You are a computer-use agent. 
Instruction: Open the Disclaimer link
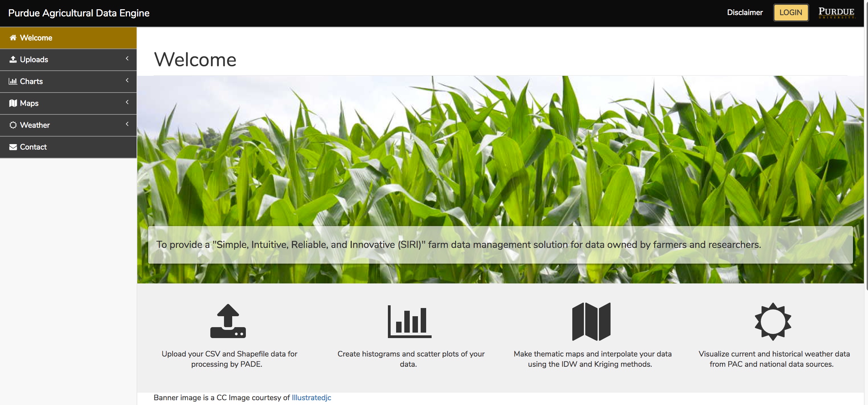745,13
